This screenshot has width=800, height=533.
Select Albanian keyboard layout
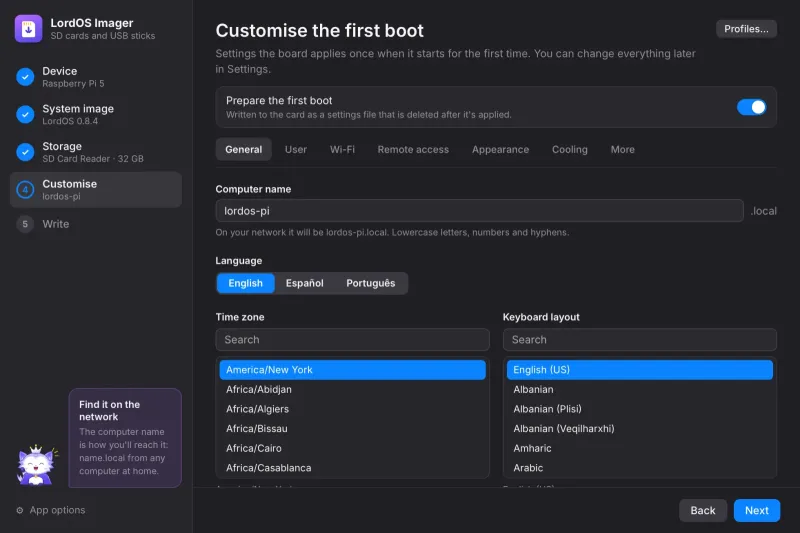point(640,390)
